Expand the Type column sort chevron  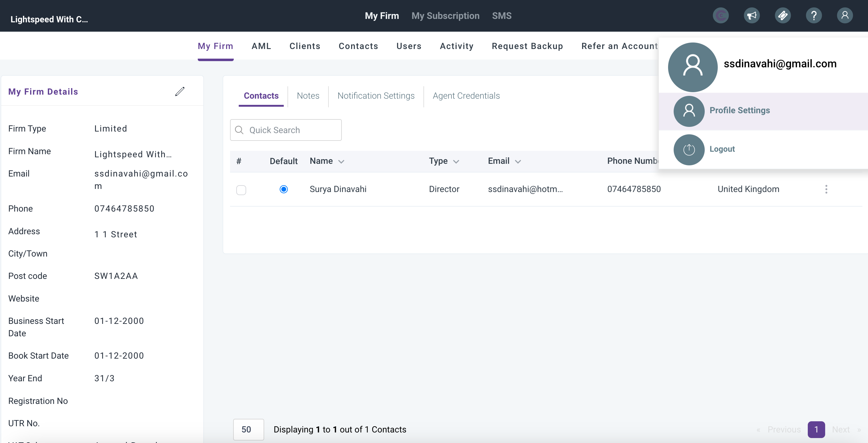point(456,162)
